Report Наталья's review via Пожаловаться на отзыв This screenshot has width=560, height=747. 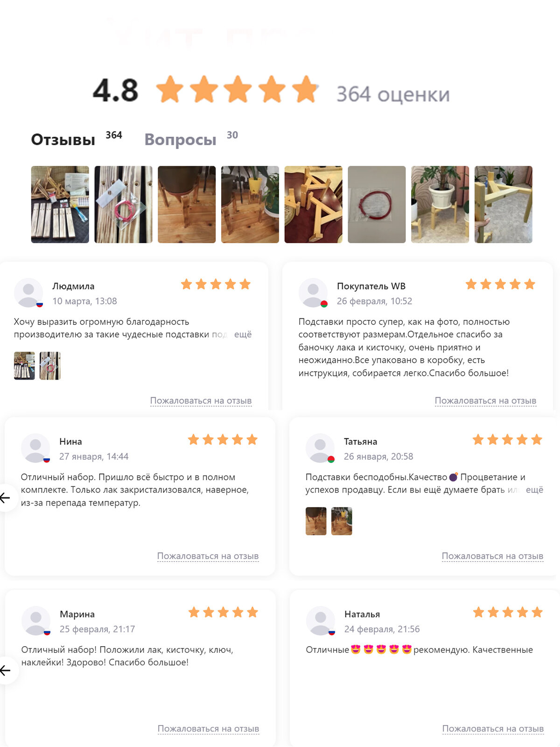tap(493, 729)
